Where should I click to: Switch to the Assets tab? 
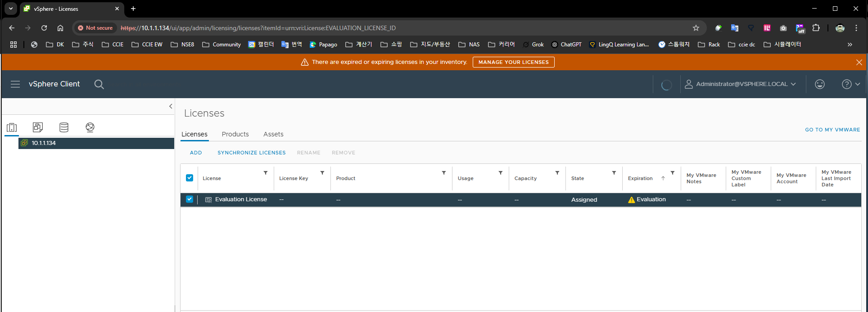[273, 134]
